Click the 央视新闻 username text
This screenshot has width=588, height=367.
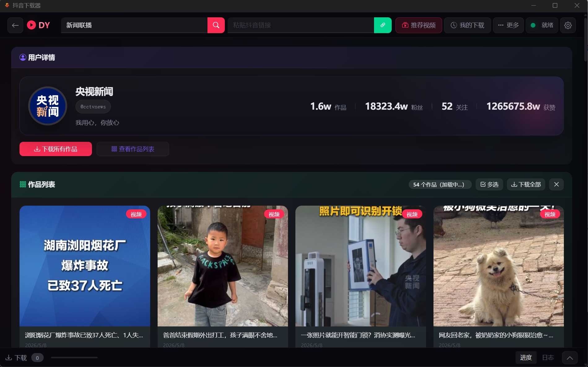coord(94,92)
